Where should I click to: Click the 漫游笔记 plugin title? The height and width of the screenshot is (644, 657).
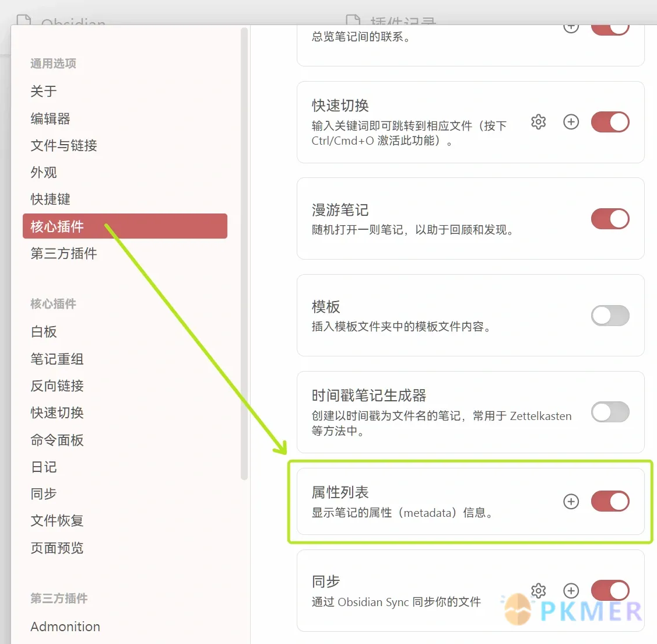[340, 210]
